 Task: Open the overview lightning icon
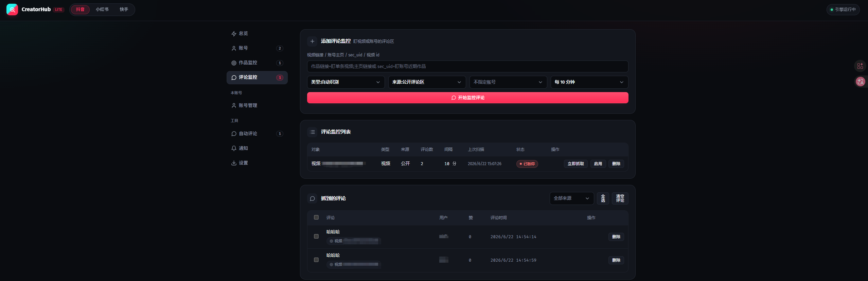tap(234, 34)
